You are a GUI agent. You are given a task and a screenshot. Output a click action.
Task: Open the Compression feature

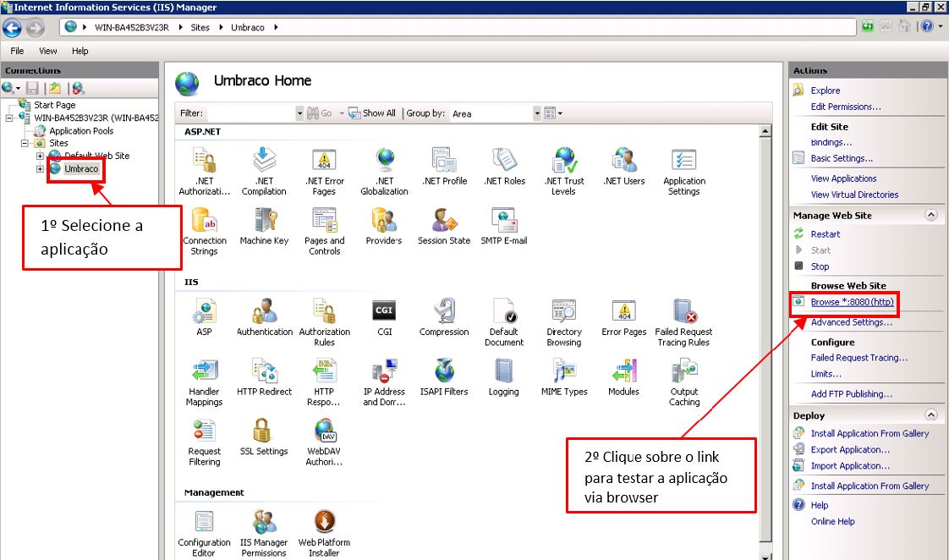click(444, 317)
